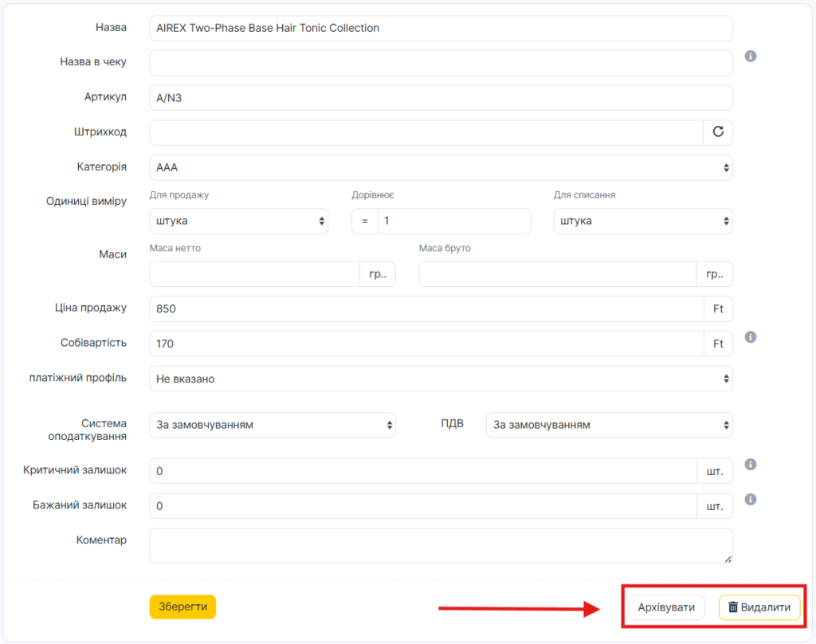Focus the Артикул input field
This screenshot has height=644, width=816.
[x=440, y=98]
